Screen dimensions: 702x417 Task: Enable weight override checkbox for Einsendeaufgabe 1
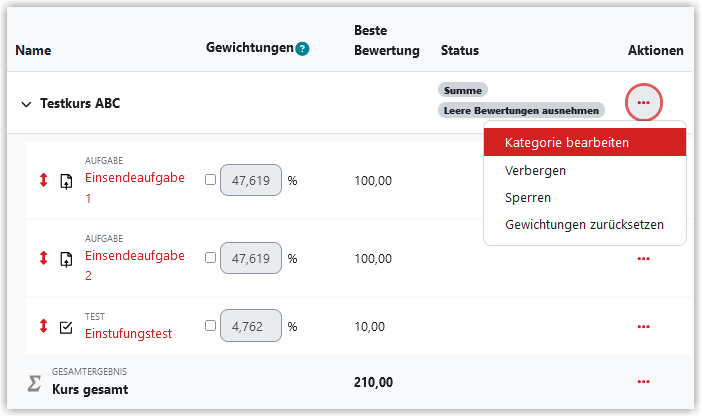(210, 180)
